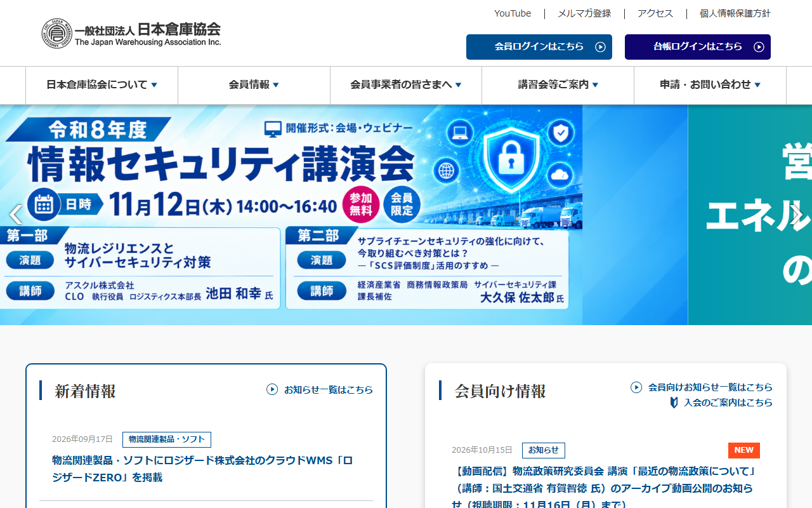The image size is (812, 508).
Task: Select 物流関連製品・ソフト category tag
Action: [x=167, y=439]
